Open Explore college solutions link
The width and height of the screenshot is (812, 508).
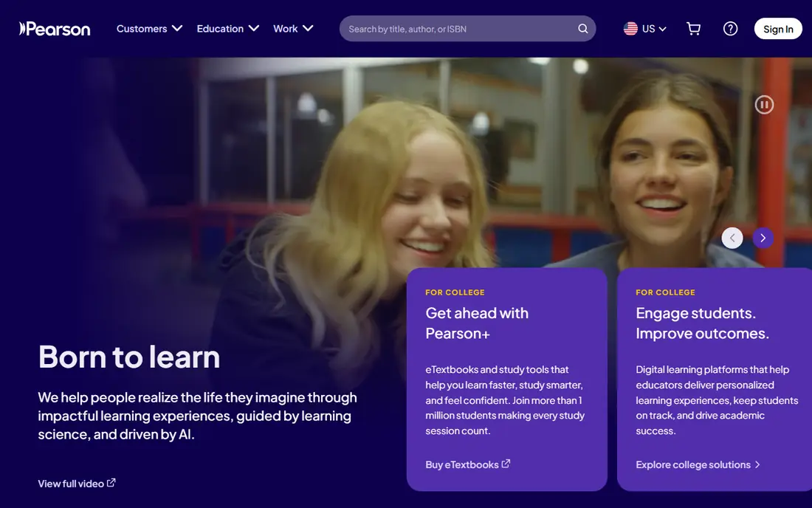coord(698,464)
